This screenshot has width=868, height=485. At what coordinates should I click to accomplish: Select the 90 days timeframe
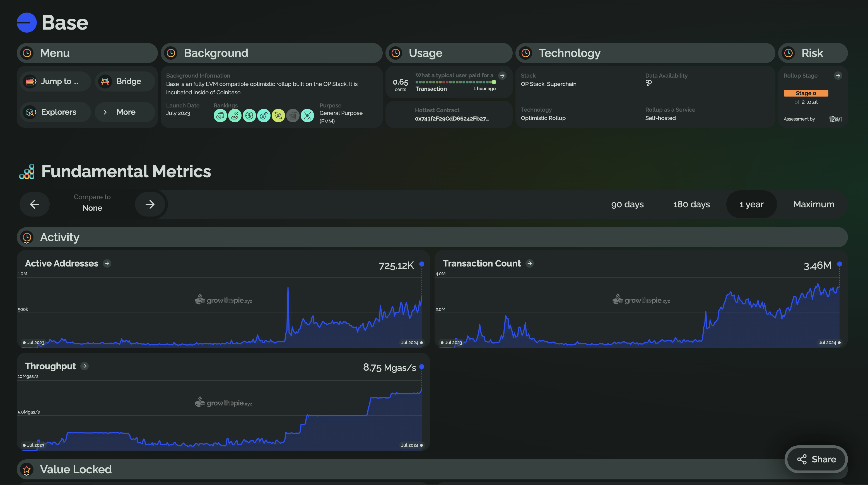627,204
